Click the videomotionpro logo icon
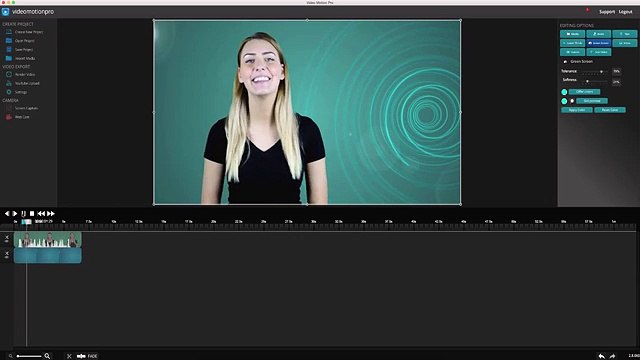Screen dimensions: 640x360 click(5, 12)
